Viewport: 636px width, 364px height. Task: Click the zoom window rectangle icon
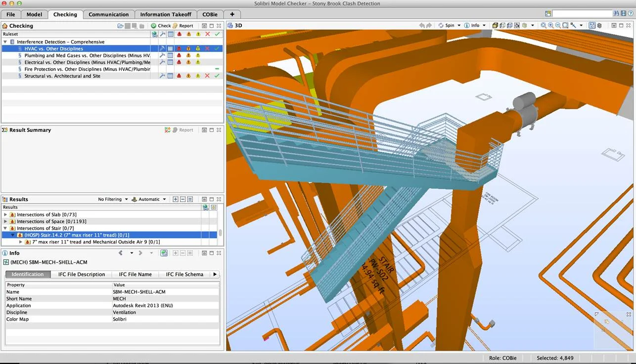[x=565, y=25]
